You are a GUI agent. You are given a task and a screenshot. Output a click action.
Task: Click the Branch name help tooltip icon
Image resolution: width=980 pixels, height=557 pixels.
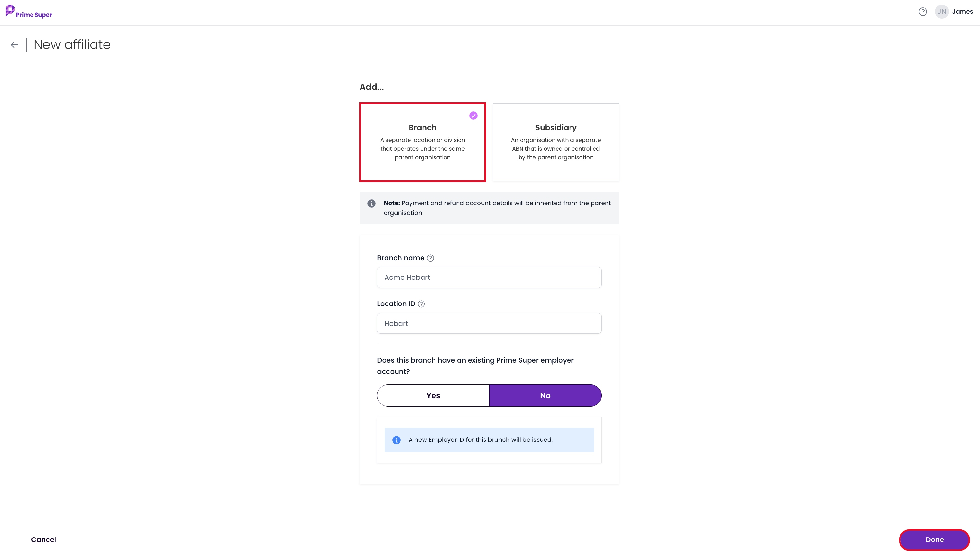430,258
